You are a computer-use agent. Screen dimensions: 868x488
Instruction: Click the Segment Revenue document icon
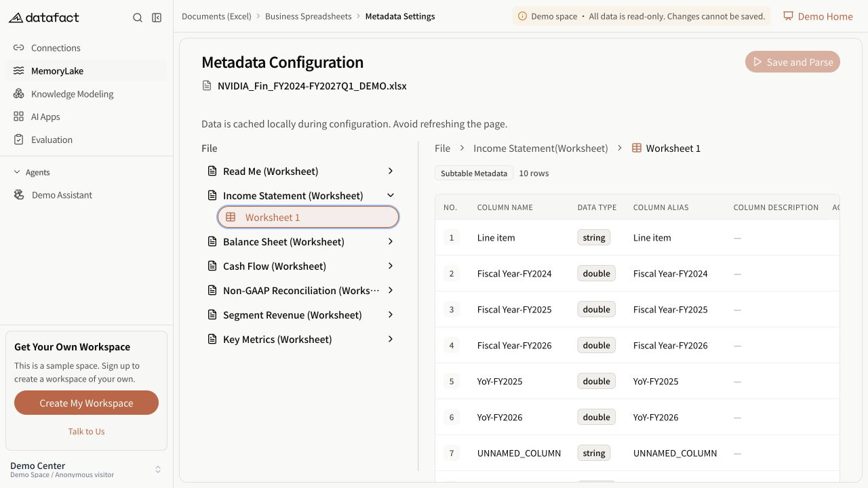(x=212, y=315)
